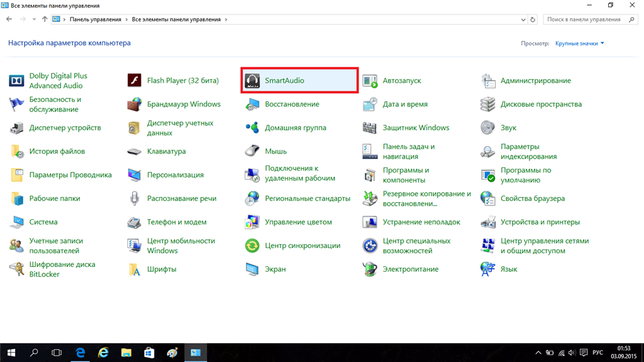
Task: Open the Домашняя группа icon
Action: click(252, 128)
